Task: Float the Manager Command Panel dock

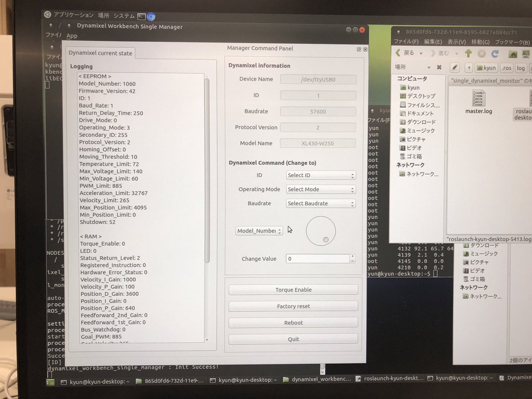Action: pos(359,50)
